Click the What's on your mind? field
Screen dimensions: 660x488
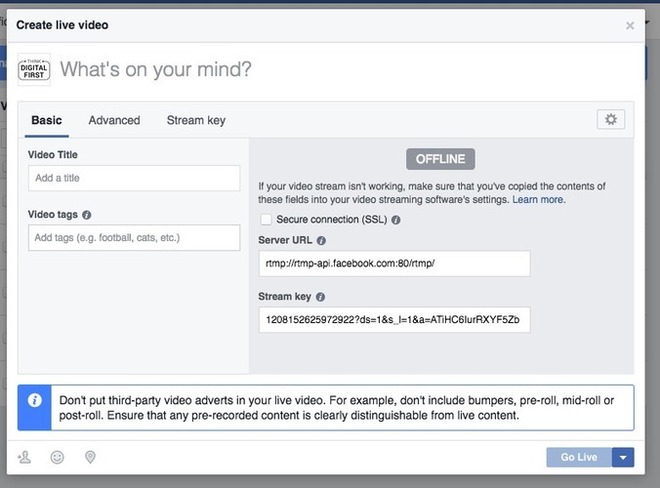[x=155, y=69]
